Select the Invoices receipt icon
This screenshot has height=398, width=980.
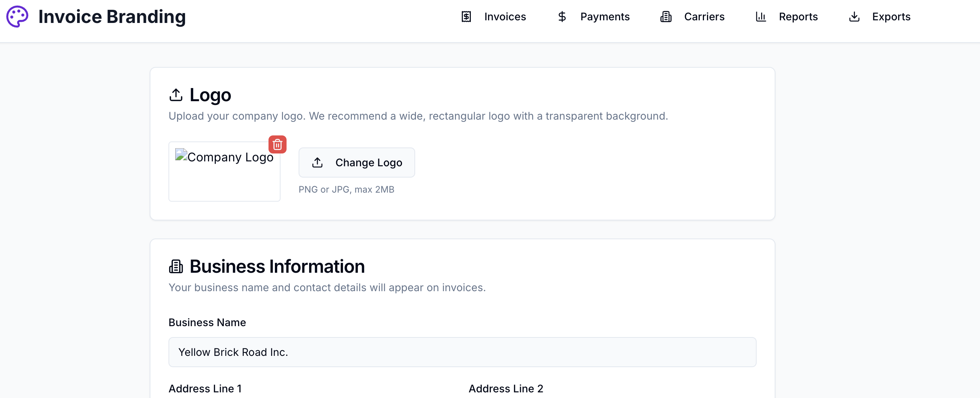466,17
